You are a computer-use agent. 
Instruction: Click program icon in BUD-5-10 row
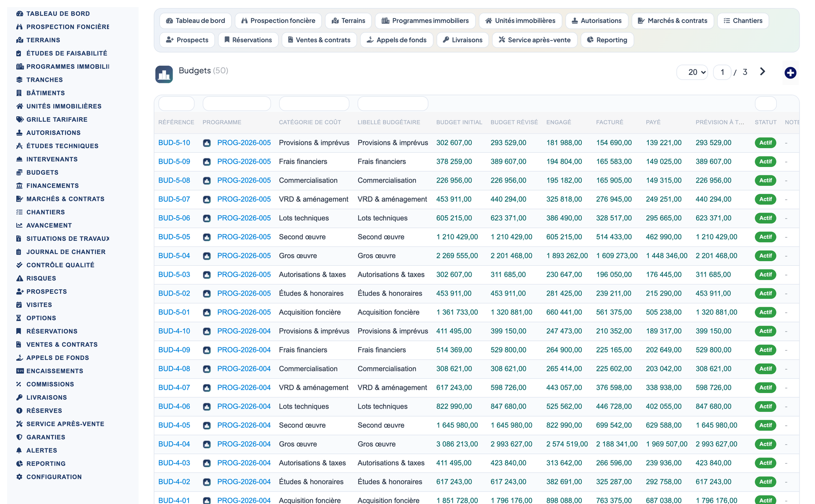pos(207,143)
